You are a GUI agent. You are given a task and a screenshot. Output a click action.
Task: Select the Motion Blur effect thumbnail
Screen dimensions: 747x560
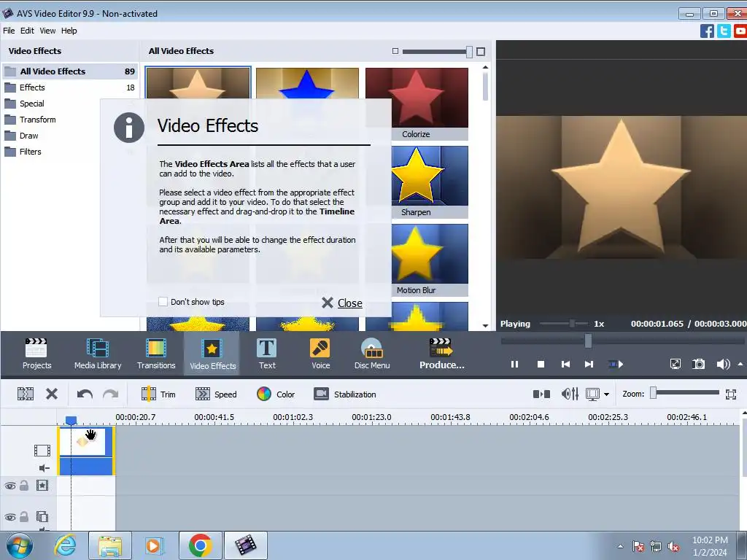[430, 260]
